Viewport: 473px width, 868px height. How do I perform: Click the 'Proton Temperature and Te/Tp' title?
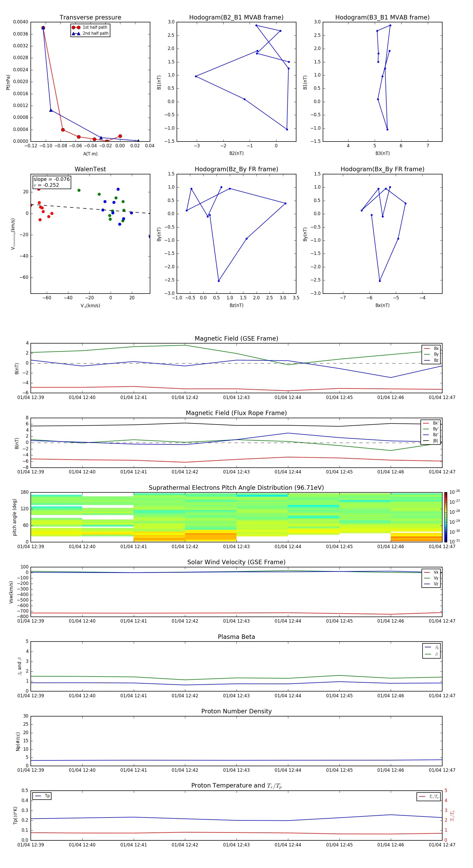(x=236, y=786)
